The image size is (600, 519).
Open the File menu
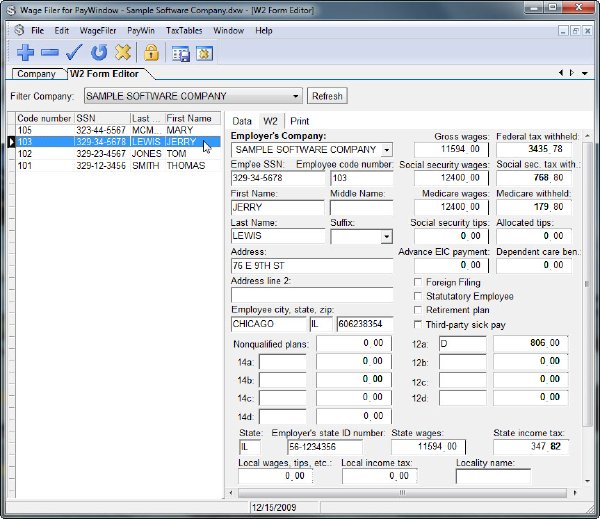38,31
